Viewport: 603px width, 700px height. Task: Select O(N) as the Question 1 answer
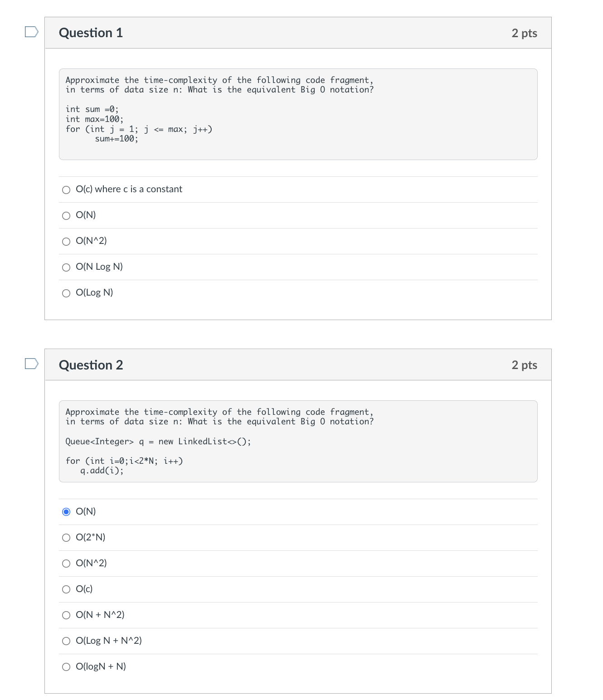[x=66, y=215]
